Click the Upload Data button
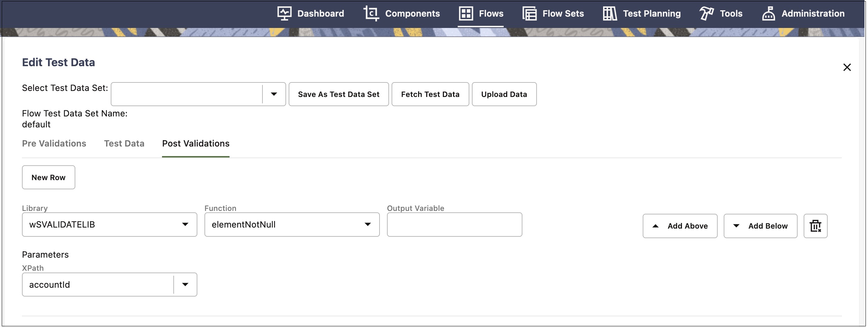The height and width of the screenshot is (327, 868). (x=504, y=94)
